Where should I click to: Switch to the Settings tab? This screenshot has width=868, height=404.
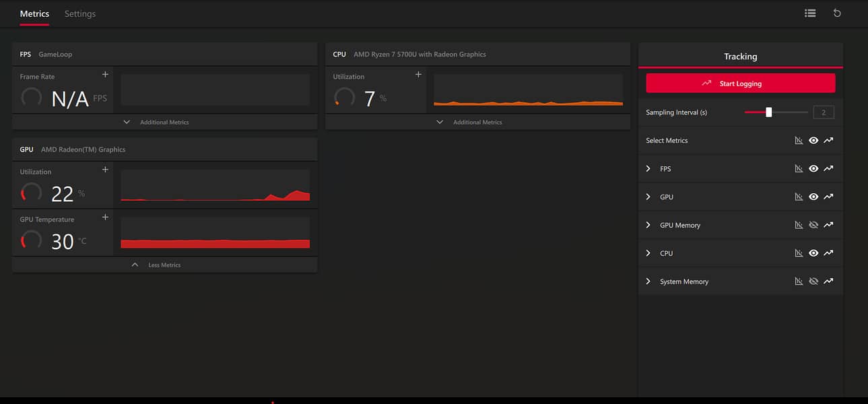click(80, 13)
